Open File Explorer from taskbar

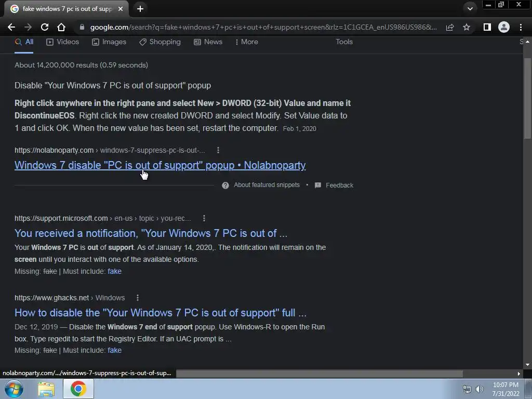tap(46, 389)
